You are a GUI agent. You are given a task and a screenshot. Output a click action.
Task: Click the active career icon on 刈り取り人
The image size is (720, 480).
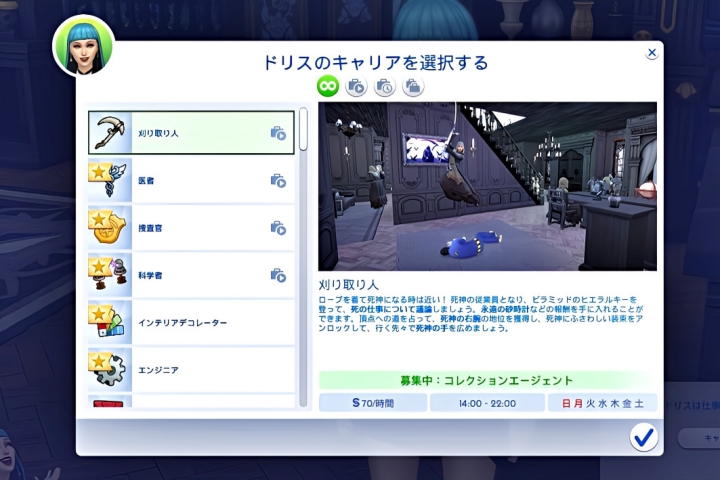[278, 133]
